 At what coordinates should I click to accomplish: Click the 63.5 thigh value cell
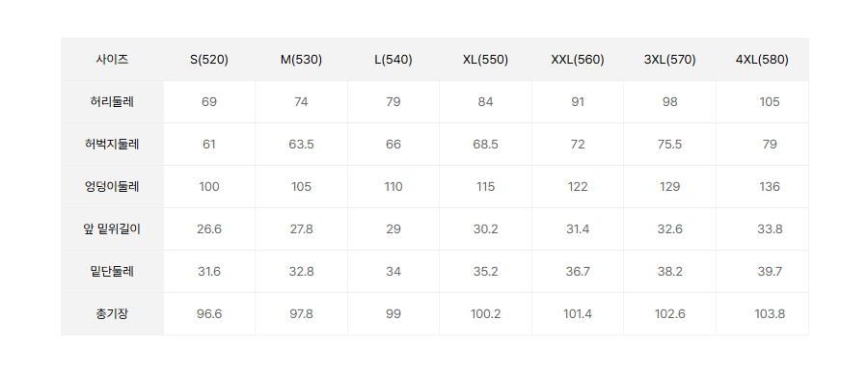click(301, 145)
